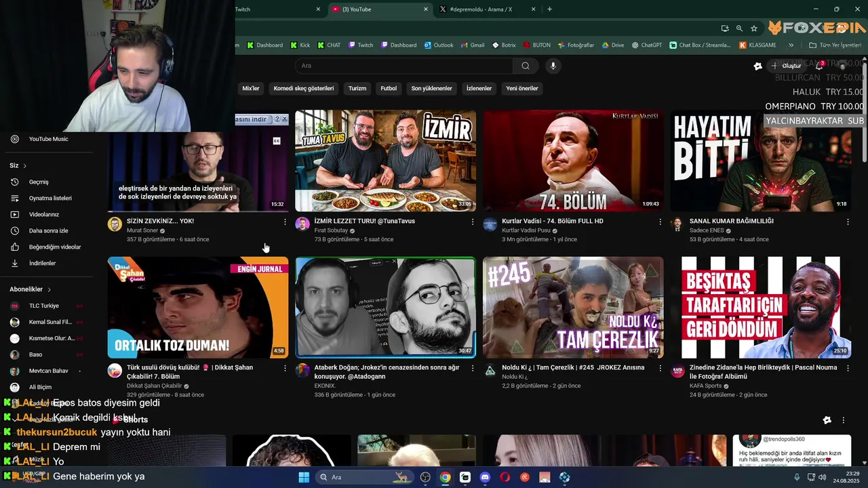Screen dimensions: 868x488
Task: Click the Fırat Sobutay channel avatar
Action: coord(302,224)
